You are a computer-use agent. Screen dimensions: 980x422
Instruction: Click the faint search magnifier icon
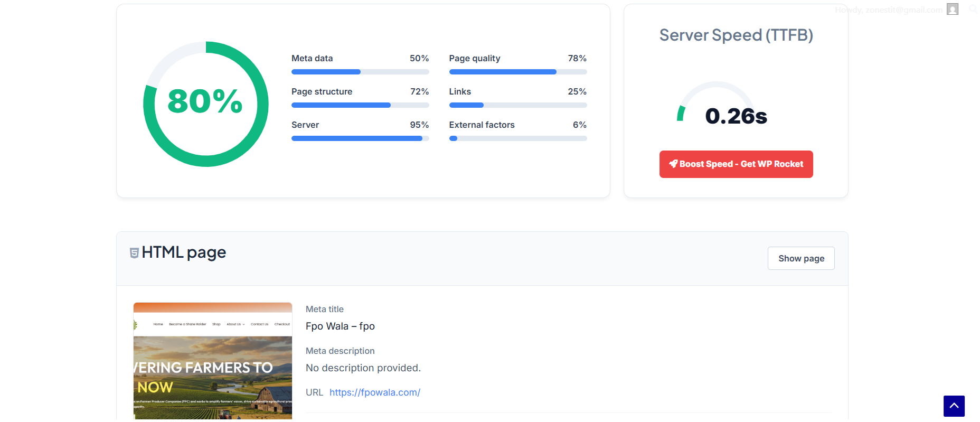(x=973, y=9)
